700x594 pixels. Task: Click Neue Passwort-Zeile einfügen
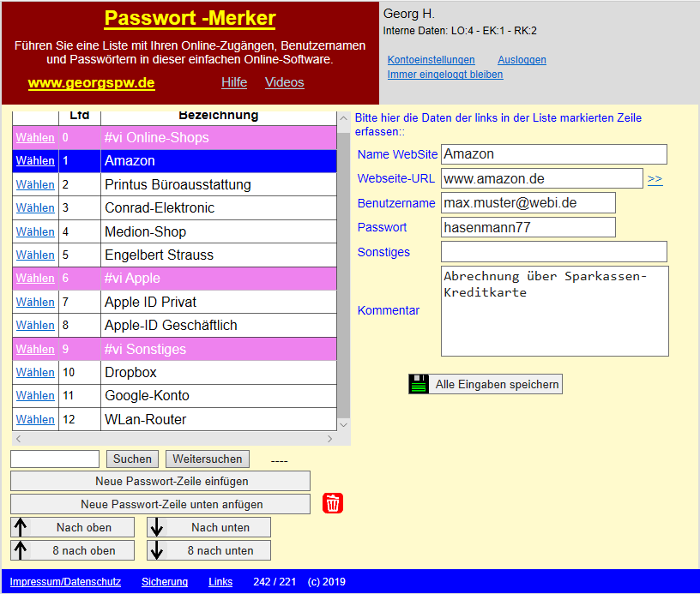(160, 481)
